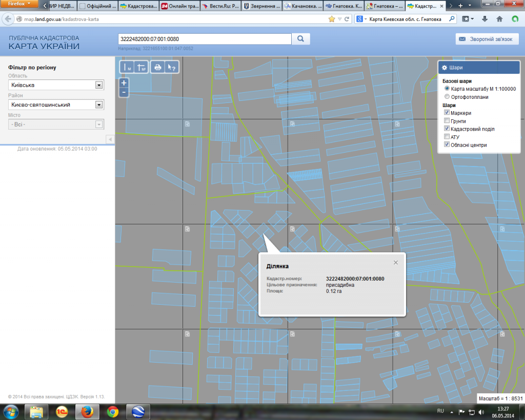Close the Ділянка info popup
Viewport: 525px width, 420px height.
click(395, 262)
